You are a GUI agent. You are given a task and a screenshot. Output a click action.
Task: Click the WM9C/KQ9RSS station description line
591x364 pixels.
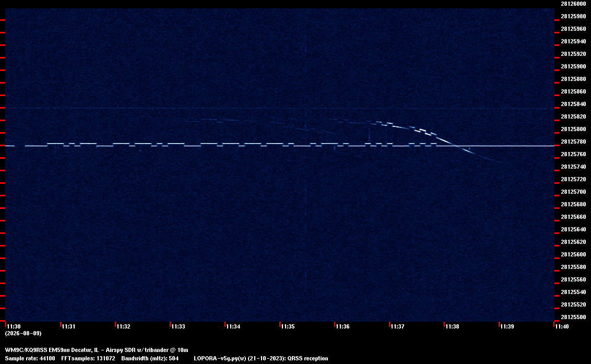pyautogui.click(x=97, y=350)
